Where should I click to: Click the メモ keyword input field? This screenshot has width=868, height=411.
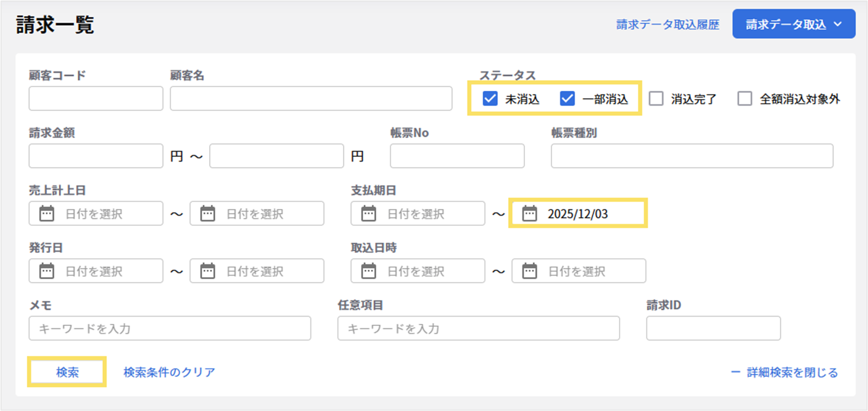[x=170, y=328]
